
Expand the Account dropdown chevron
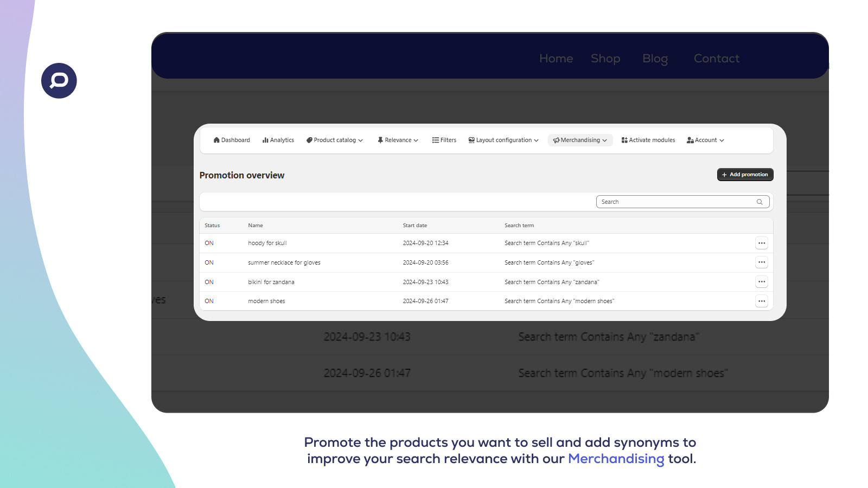722,140
